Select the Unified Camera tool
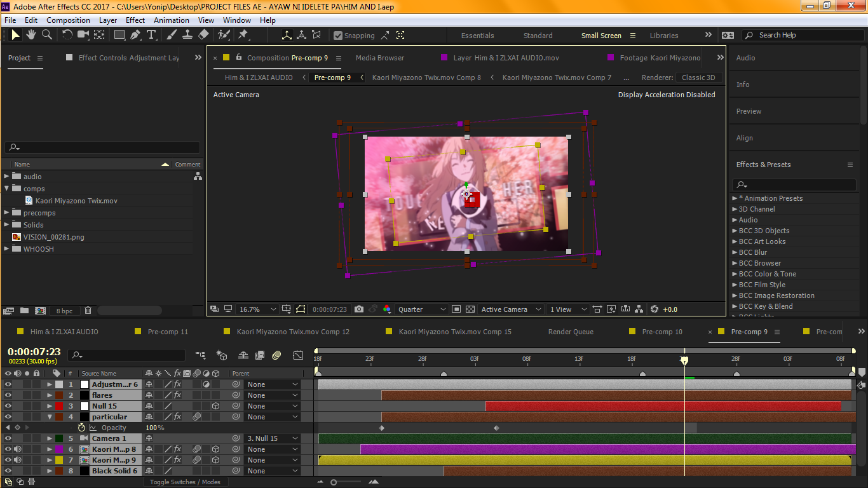Screen dimensions: 868x488 [x=83, y=35]
